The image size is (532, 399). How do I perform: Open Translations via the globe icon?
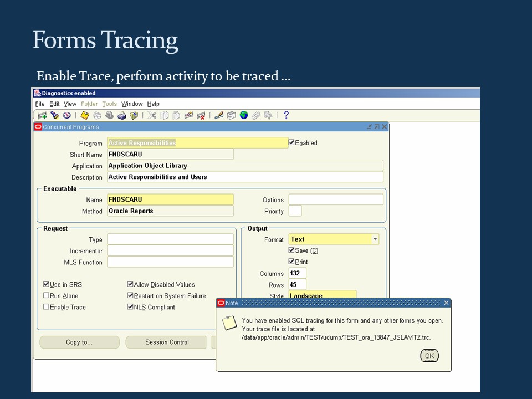coord(244,115)
